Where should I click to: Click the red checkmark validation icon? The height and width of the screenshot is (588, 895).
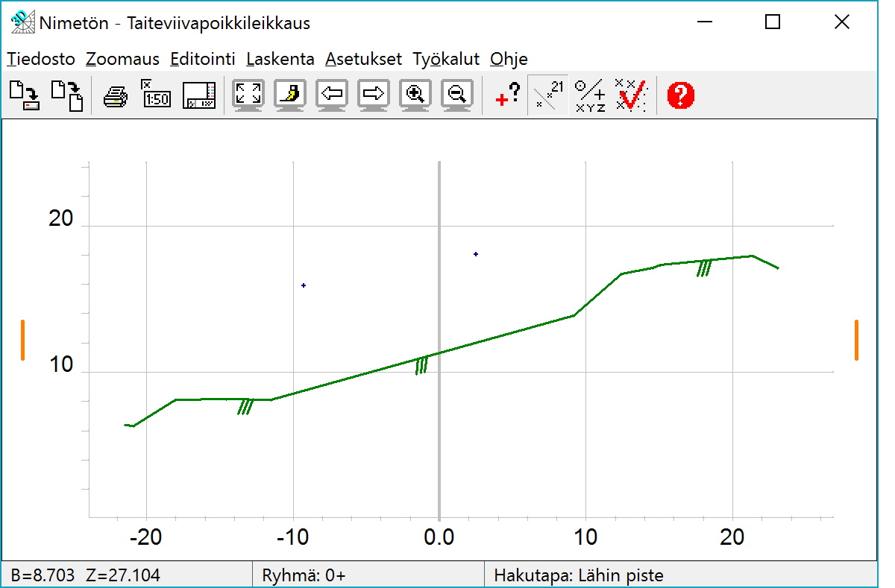631,95
